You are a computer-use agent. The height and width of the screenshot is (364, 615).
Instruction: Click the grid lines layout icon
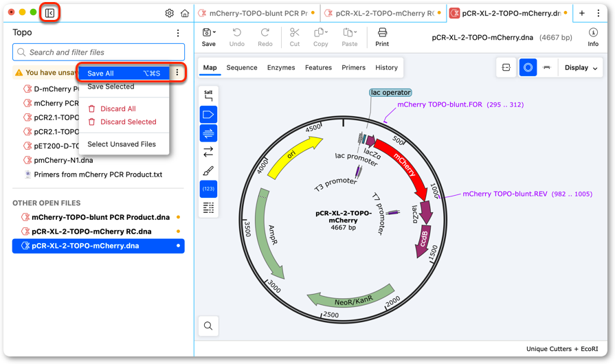coord(208,207)
